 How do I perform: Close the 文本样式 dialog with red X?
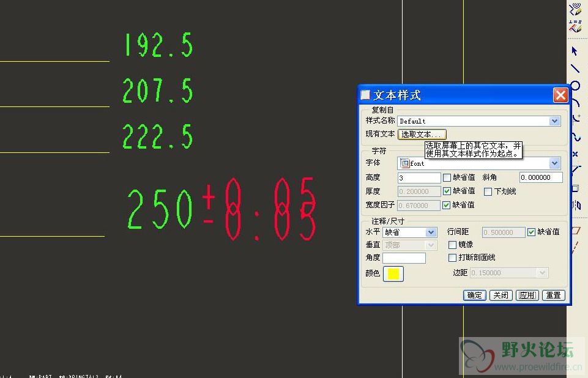(560, 95)
